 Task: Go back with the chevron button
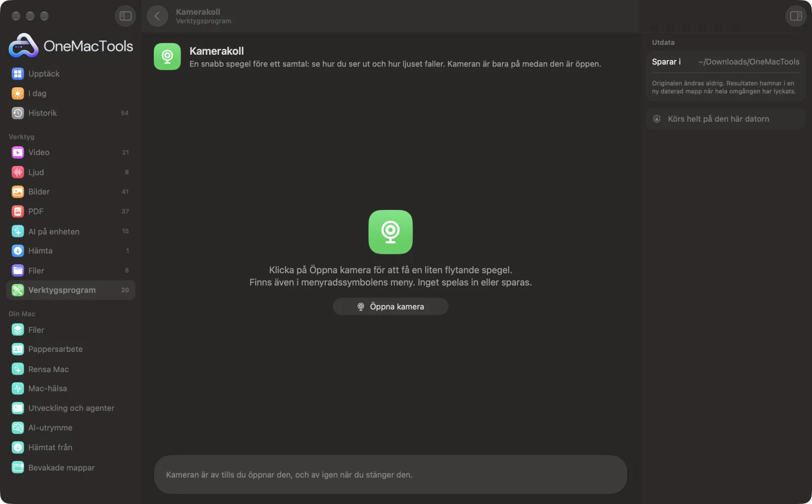point(157,16)
